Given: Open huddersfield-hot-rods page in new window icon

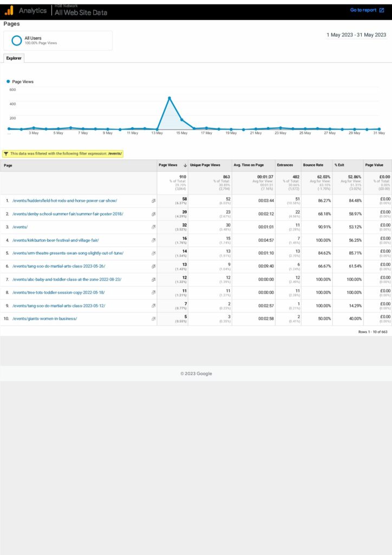Looking at the screenshot, I should point(153,201).
